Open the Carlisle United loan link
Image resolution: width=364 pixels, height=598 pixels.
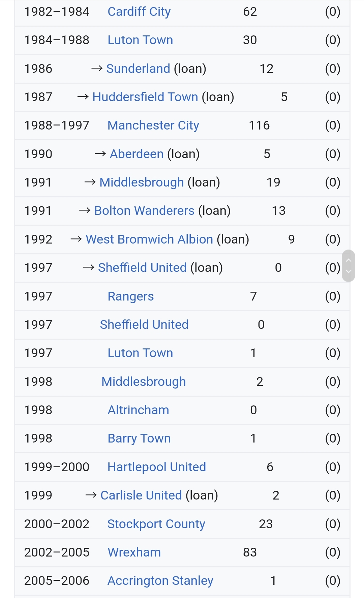(x=141, y=495)
